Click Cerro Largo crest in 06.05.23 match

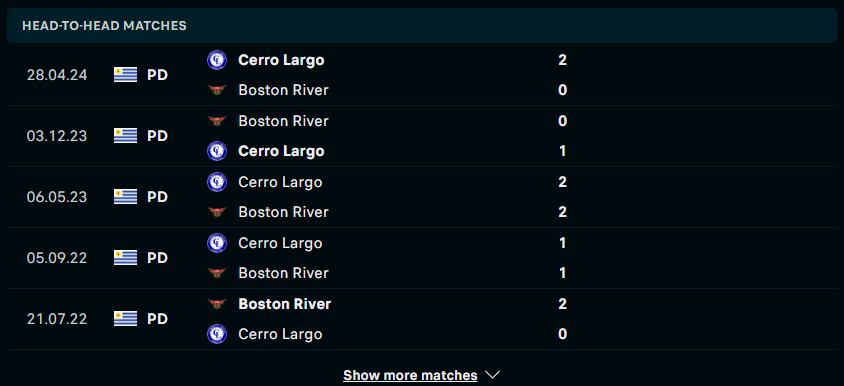click(217, 182)
